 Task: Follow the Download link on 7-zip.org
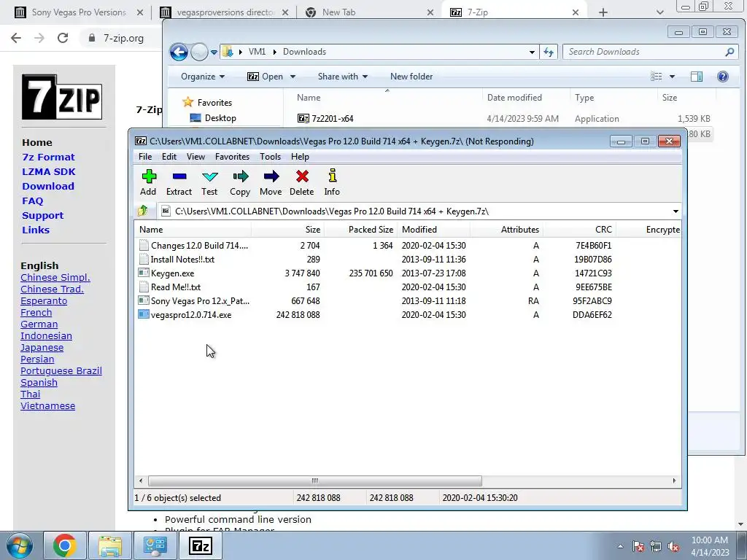(48, 186)
